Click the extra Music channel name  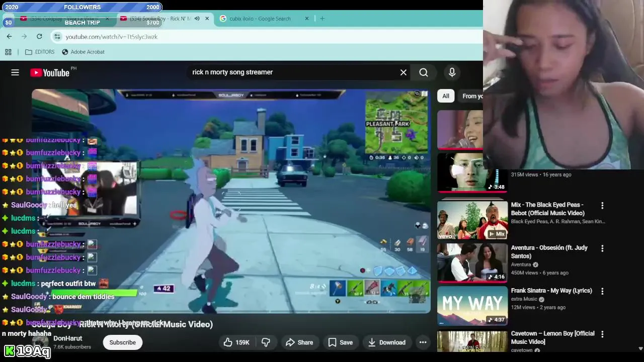click(x=524, y=299)
